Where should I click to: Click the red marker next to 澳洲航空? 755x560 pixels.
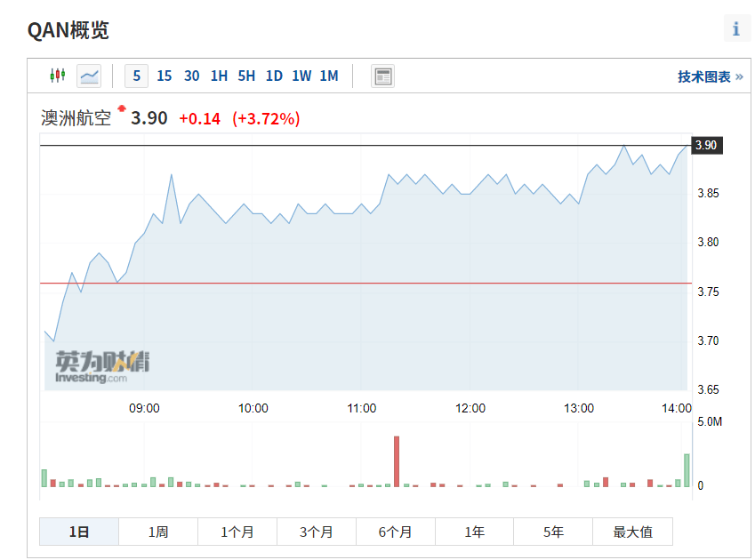122,108
